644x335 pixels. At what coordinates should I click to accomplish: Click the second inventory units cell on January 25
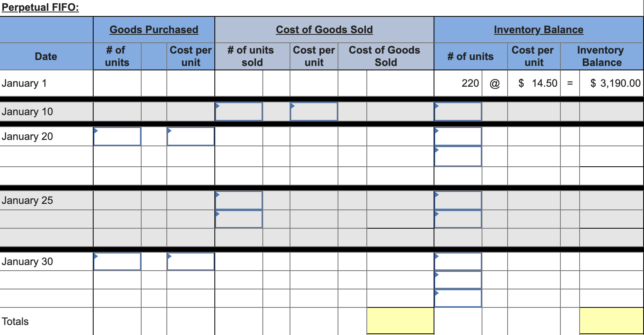[458, 219]
